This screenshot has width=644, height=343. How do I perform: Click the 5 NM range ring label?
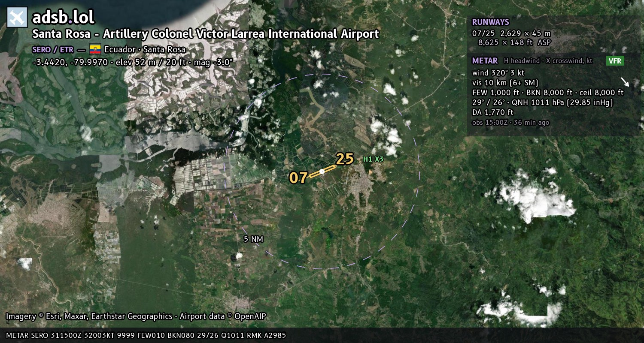point(253,239)
